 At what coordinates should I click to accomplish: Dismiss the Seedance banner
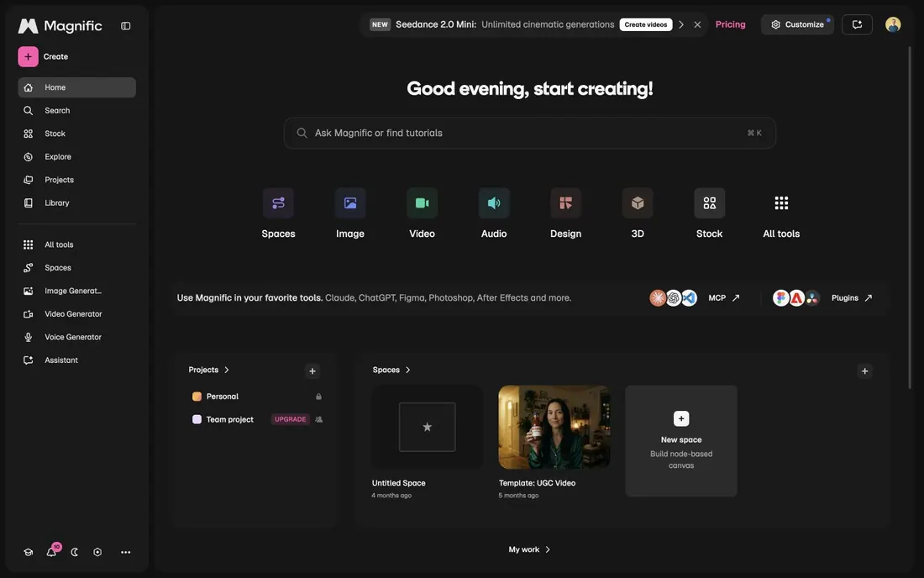pos(698,24)
